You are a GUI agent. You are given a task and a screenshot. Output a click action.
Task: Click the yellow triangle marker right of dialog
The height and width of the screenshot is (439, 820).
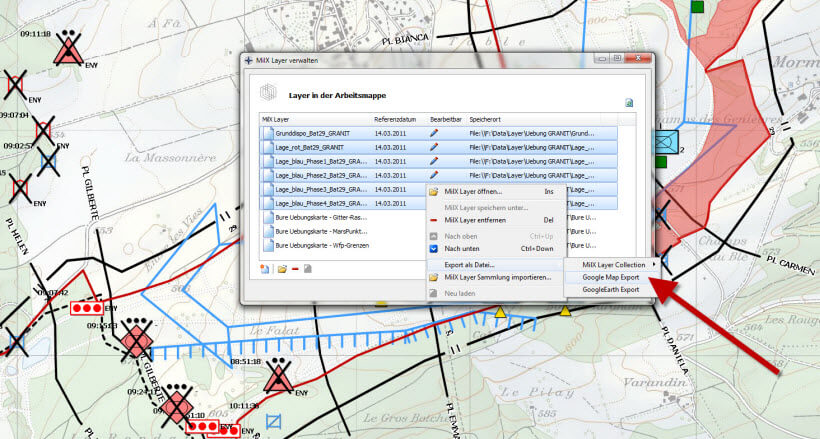(x=565, y=312)
